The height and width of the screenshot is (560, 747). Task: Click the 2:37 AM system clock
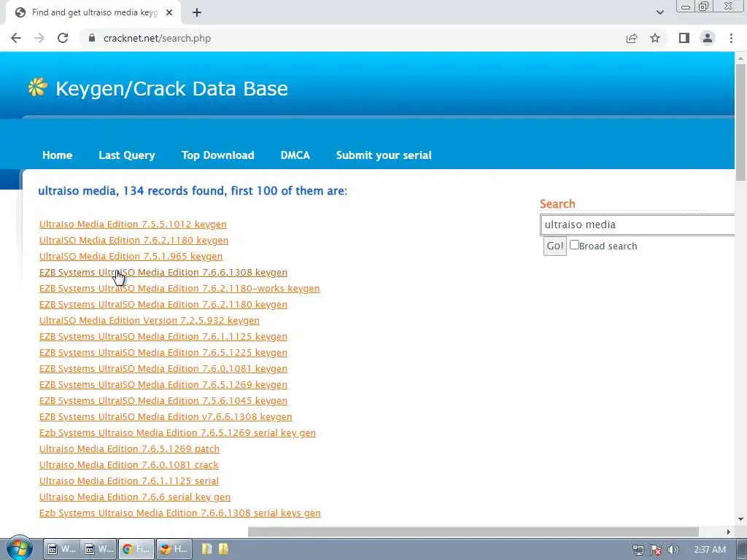point(710,550)
